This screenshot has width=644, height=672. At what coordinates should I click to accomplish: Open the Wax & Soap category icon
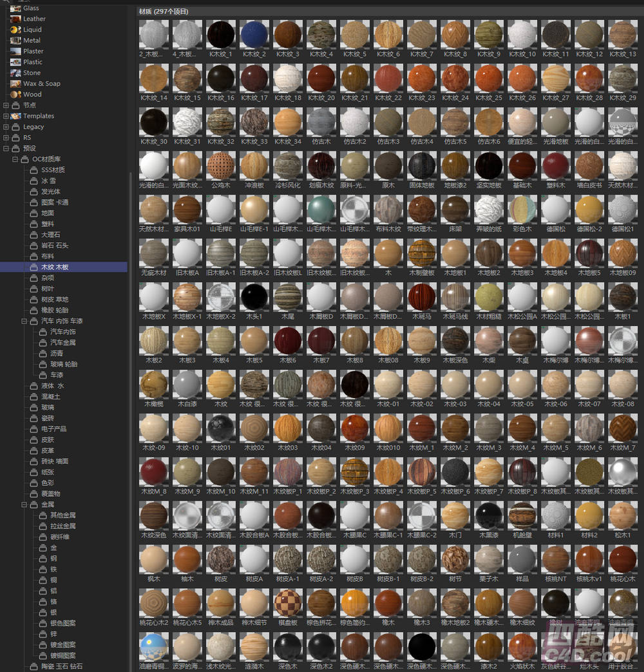pos(15,84)
